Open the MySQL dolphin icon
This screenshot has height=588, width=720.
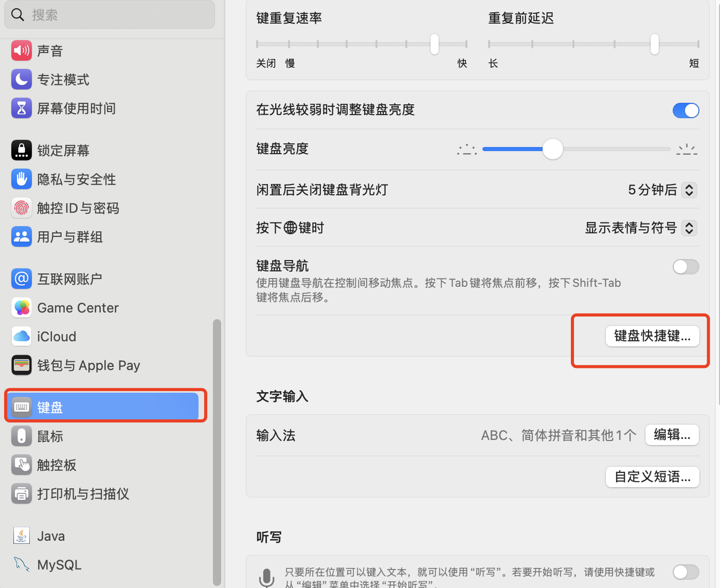click(21, 564)
